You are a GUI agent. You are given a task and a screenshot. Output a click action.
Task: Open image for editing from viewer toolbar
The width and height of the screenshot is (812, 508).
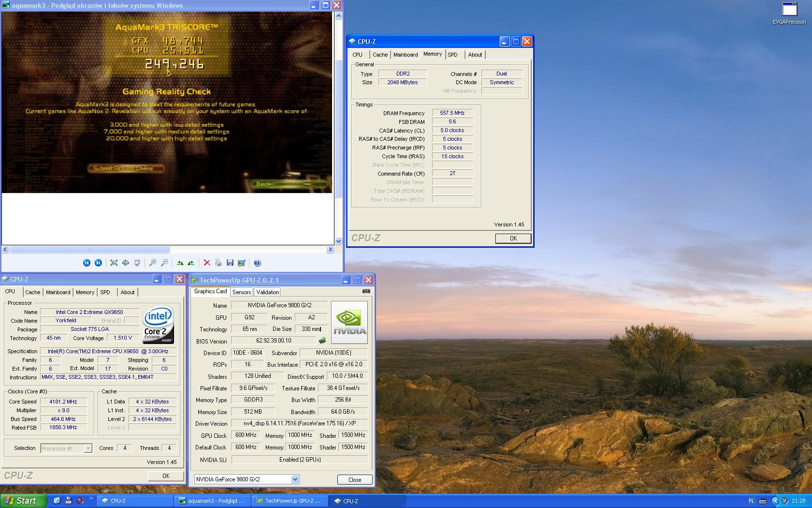click(242, 263)
